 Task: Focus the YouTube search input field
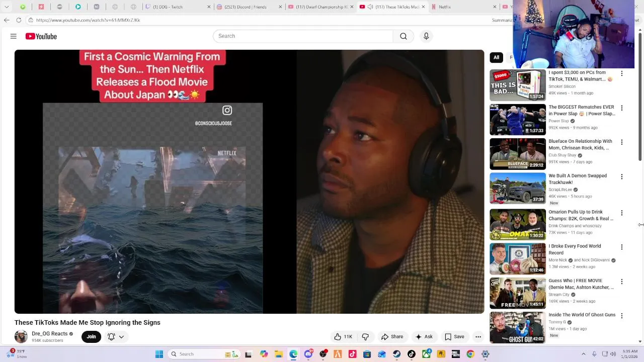point(303,36)
